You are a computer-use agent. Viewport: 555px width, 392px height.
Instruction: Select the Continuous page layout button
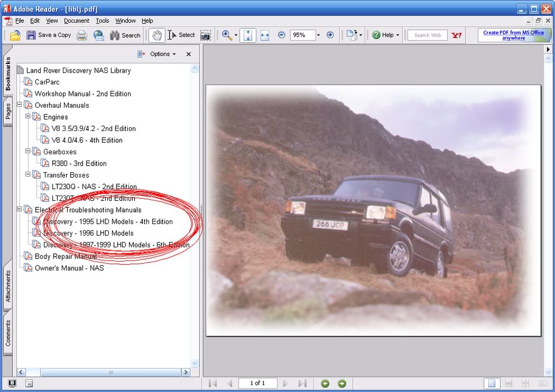[508, 383]
